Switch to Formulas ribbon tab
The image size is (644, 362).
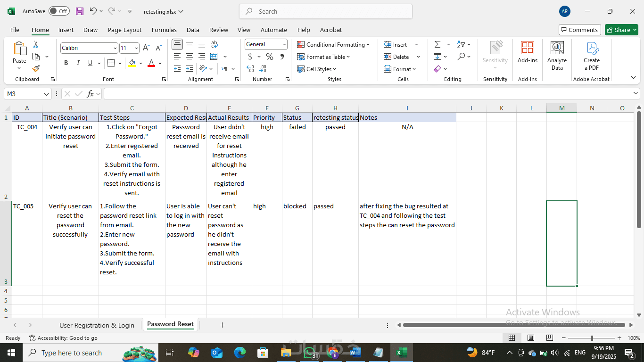[164, 30]
